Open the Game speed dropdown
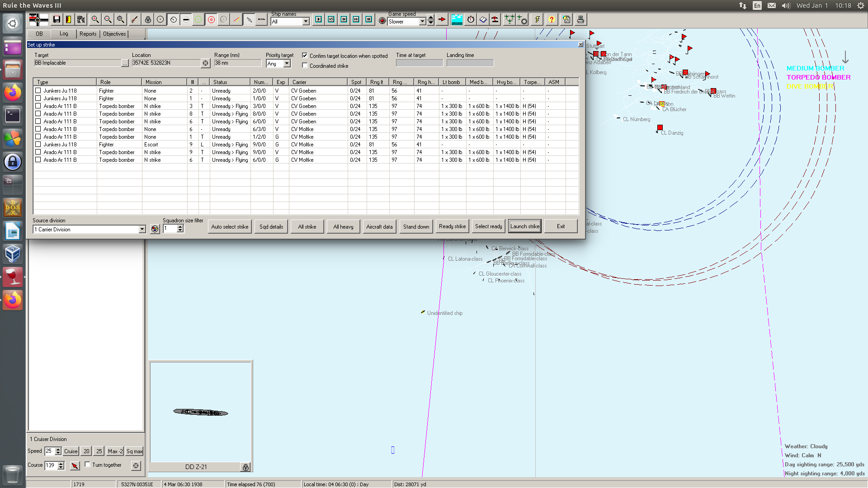 (x=422, y=22)
